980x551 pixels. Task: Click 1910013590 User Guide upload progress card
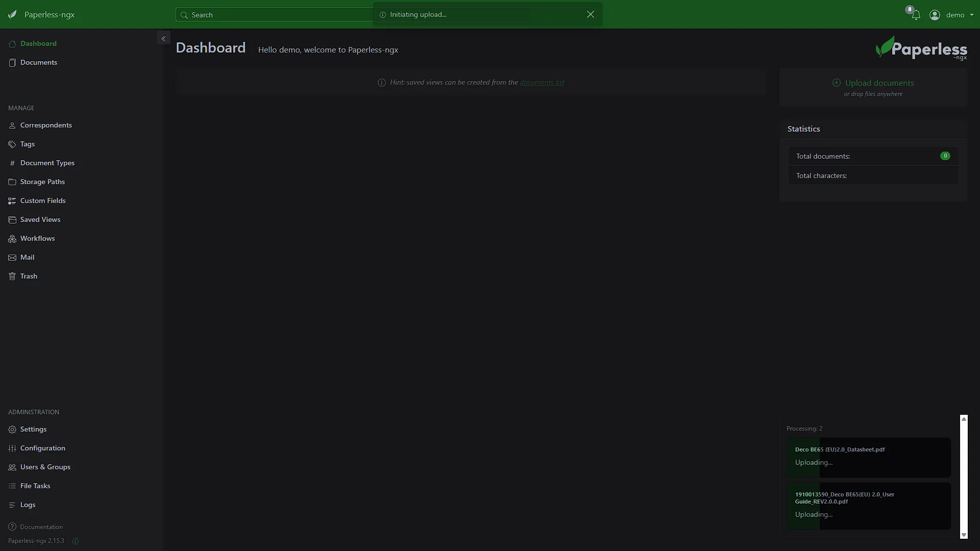868,506
